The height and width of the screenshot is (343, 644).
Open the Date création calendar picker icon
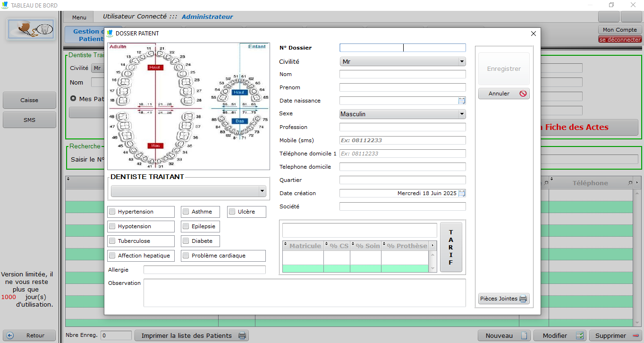(461, 193)
